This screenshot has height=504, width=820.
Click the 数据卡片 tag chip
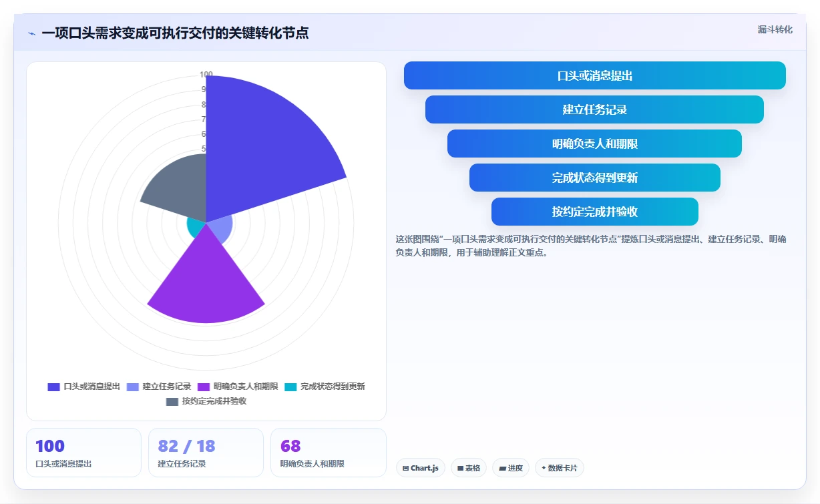coord(560,468)
